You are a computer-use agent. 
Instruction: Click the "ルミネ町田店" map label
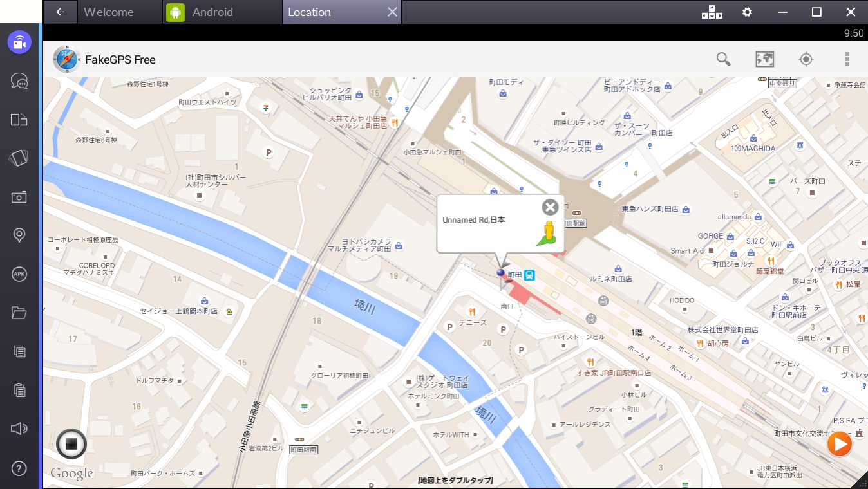(611, 279)
